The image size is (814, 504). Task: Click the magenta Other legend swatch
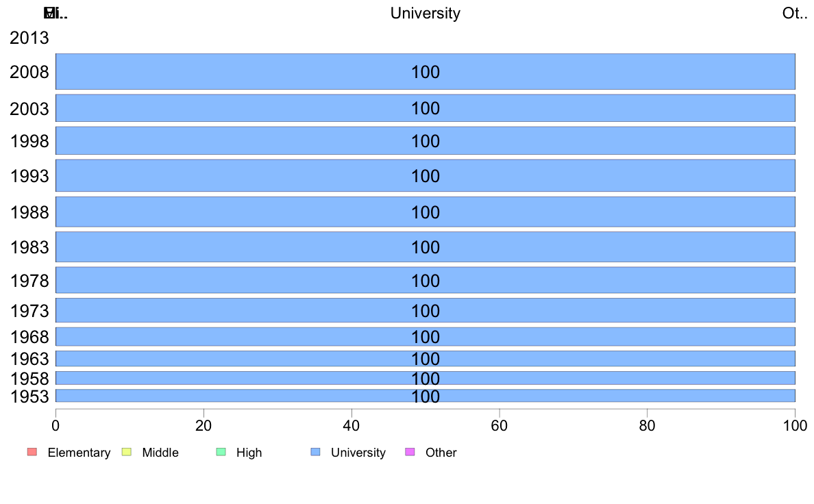pyautogui.click(x=410, y=452)
